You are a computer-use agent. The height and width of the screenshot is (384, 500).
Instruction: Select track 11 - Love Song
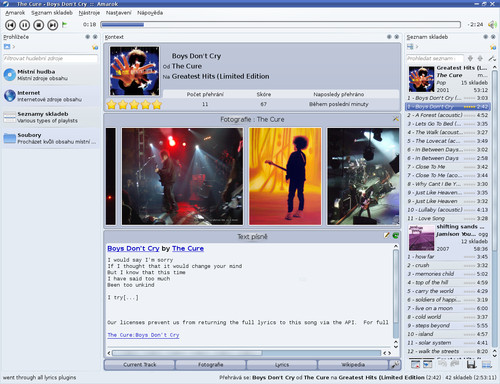[448, 218]
